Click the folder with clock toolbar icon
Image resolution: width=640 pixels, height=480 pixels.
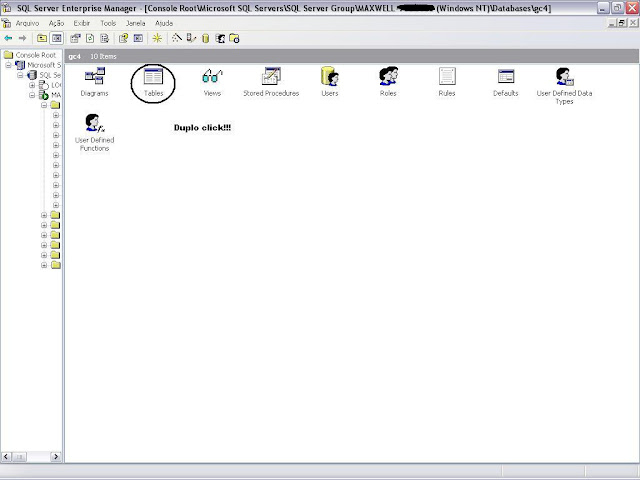(x=234, y=38)
